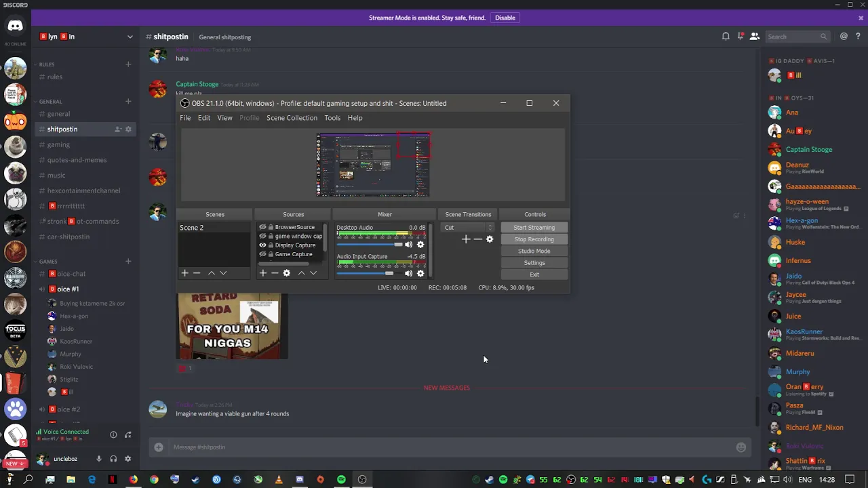
Task: Remove source with the Sources minus icon
Action: 275,273
